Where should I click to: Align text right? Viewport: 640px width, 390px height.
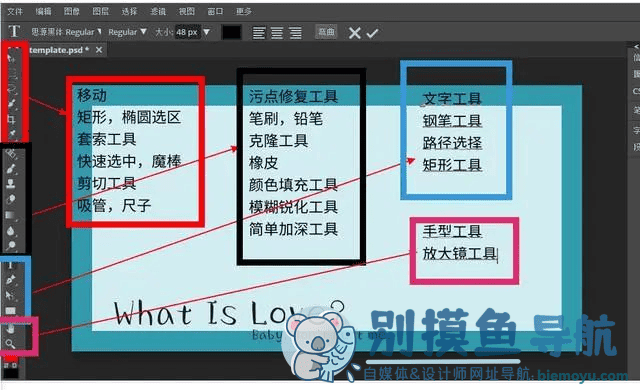click(x=295, y=33)
